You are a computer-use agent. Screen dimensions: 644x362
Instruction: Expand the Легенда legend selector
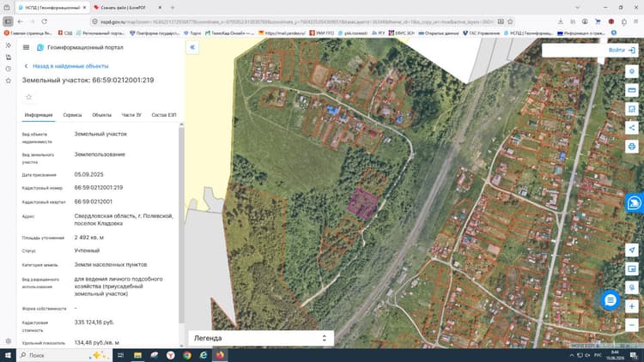260,338
